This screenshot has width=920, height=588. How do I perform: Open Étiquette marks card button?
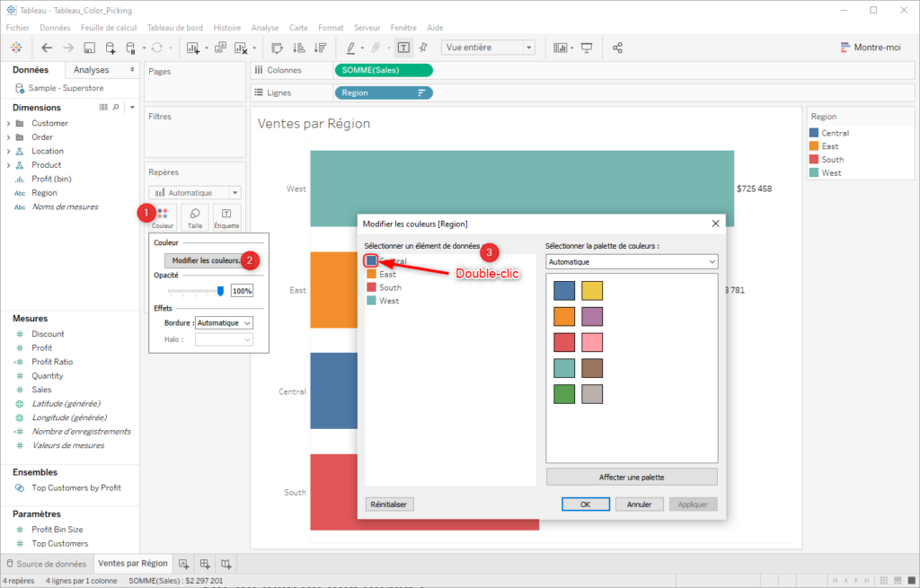pyautogui.click(x=226, y=218)
